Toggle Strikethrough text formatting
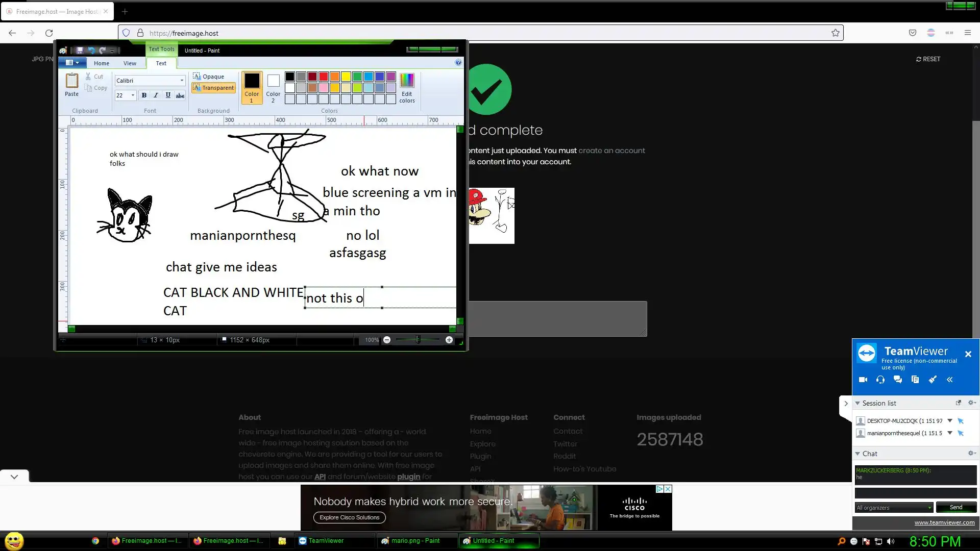 180,95
